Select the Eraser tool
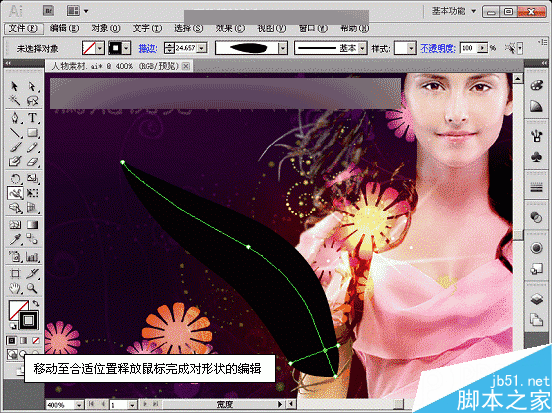This screenshot has height=413, width=552. click(x=32, y=162)
